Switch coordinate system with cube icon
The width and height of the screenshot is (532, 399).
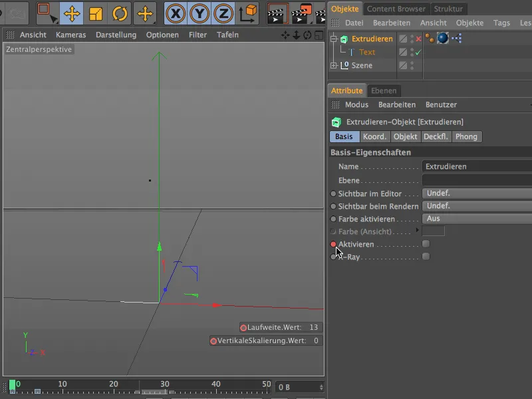[247, 13]
